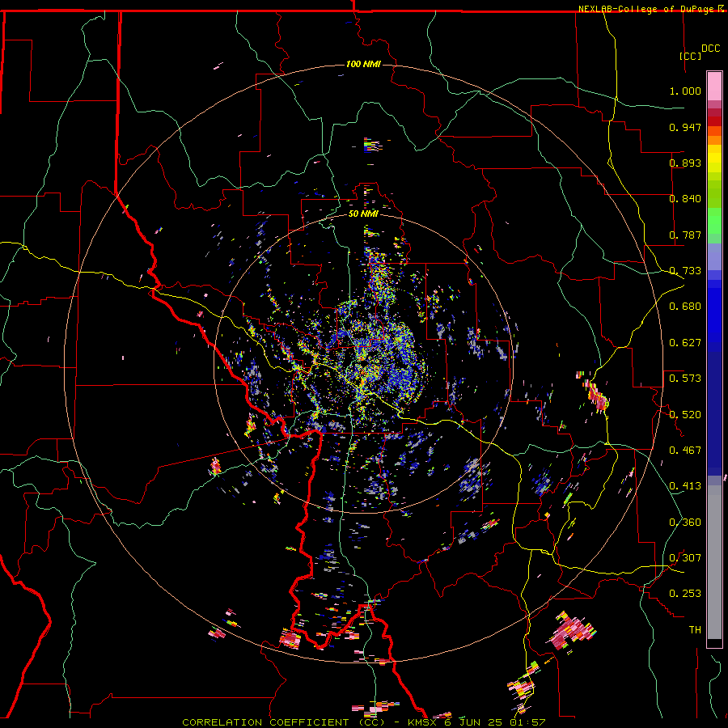Click the TH threshold label on the scale
The image size is (728, 728).
pyautogui.click(x=695, y=630)
